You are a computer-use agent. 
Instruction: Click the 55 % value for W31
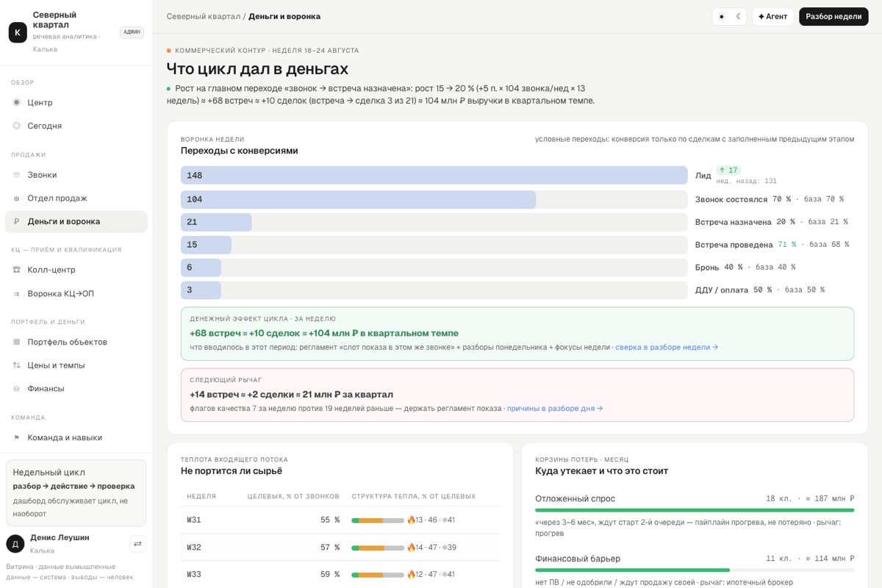tap(330, 520)
